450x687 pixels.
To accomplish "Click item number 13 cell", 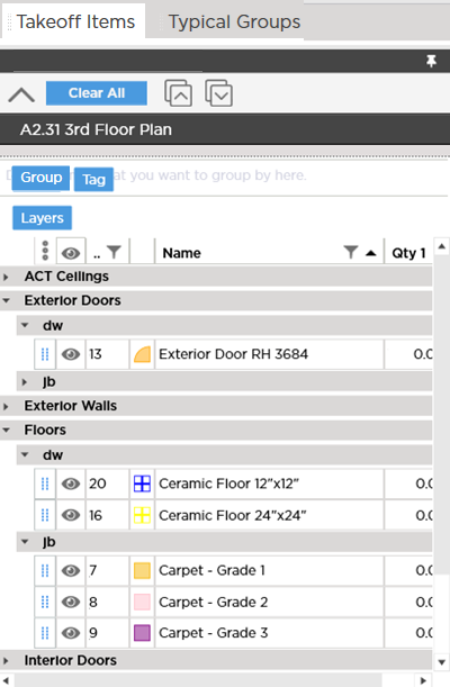I will coord(107,354).
